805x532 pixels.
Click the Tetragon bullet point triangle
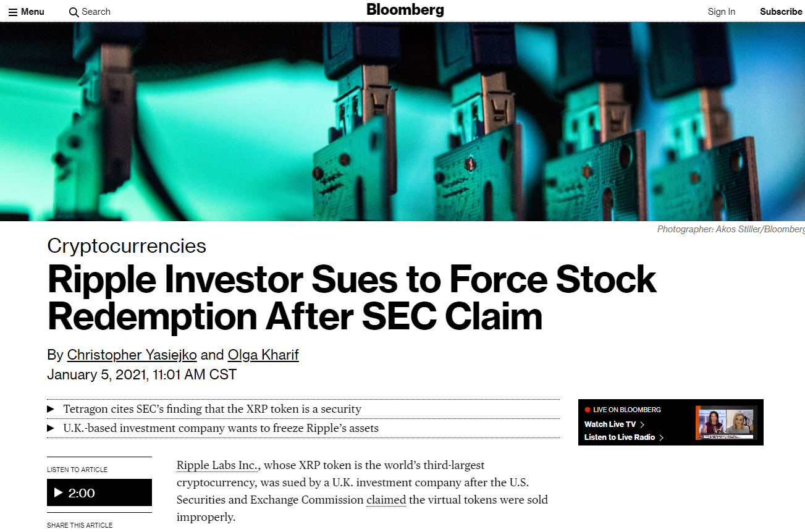coord(51,409)
